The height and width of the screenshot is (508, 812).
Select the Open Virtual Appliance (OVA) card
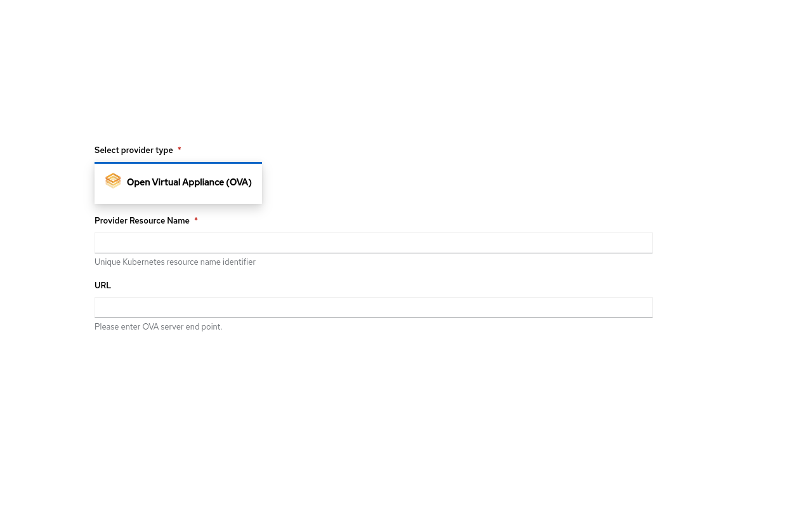click(x=178, y=183)
